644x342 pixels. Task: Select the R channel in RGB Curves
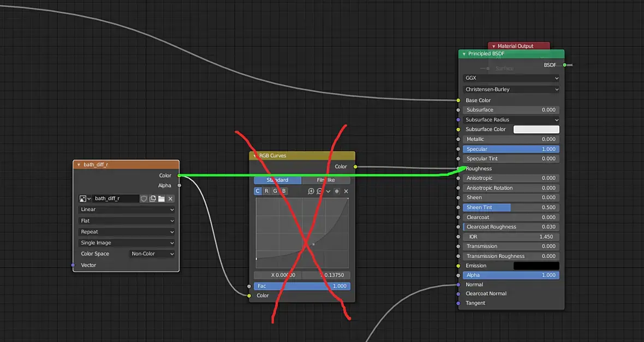(266, 191)
